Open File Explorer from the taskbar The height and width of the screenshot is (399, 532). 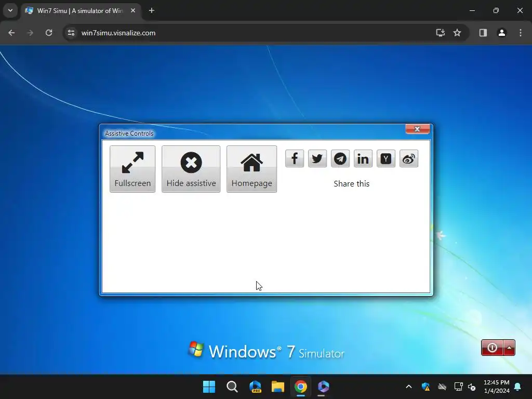point(278,387)
